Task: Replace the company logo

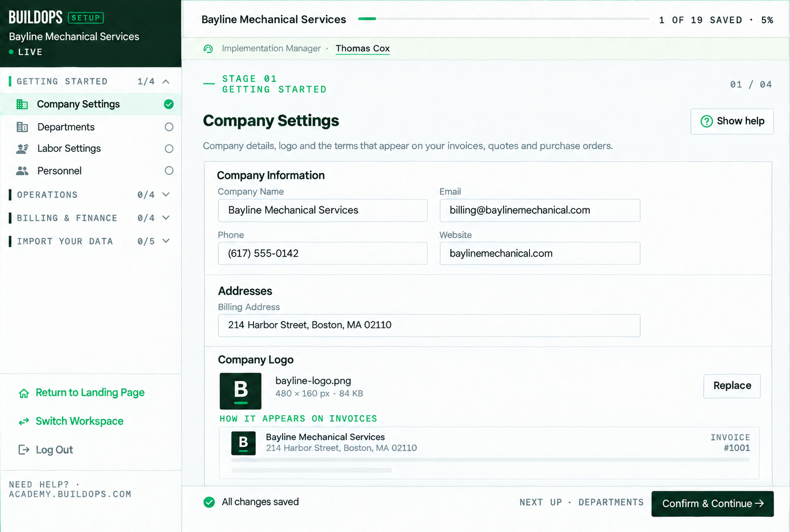Action: (x=732, y=386)
